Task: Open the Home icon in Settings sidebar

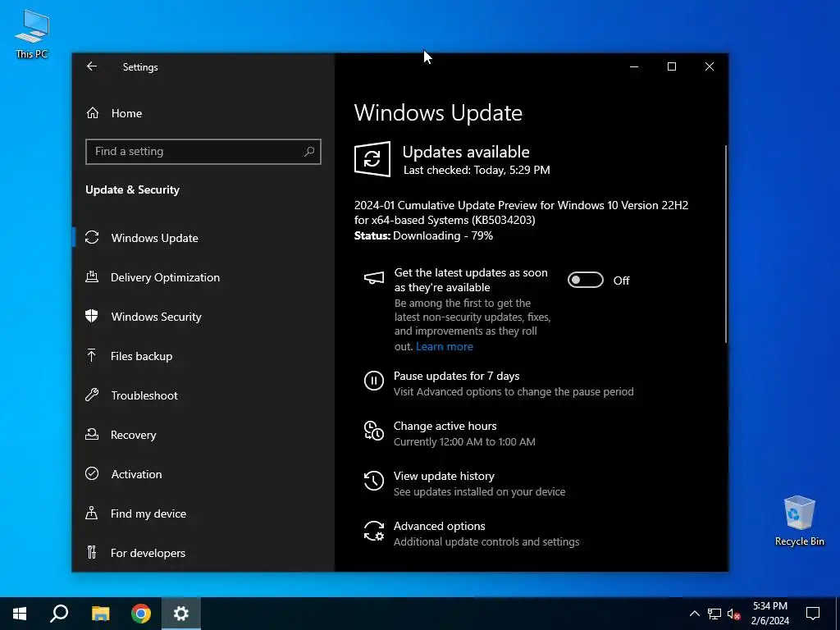Action: click(93, 113)
